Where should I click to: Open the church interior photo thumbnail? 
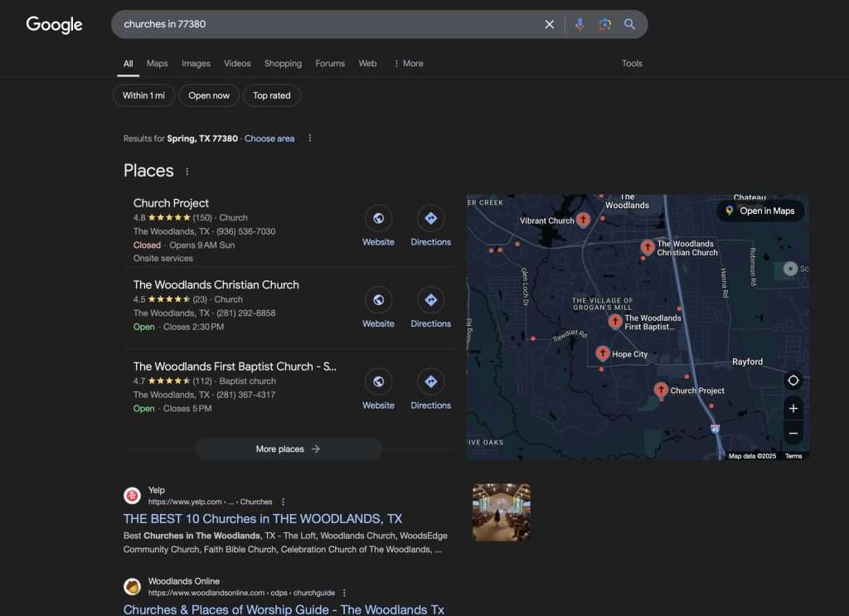click(x=501, y=511)
